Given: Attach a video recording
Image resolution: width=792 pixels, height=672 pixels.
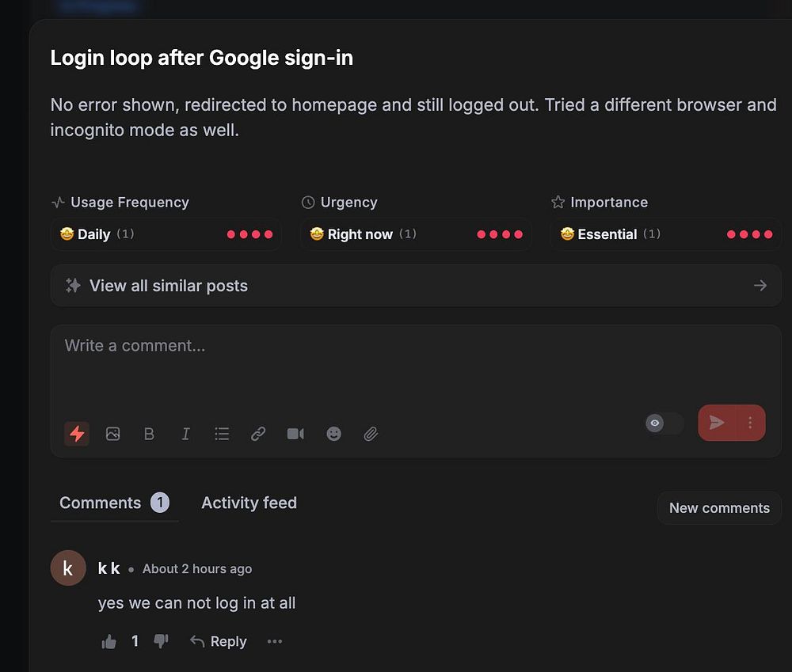Looking at the screenshot, I should click(x=295, y=434).
